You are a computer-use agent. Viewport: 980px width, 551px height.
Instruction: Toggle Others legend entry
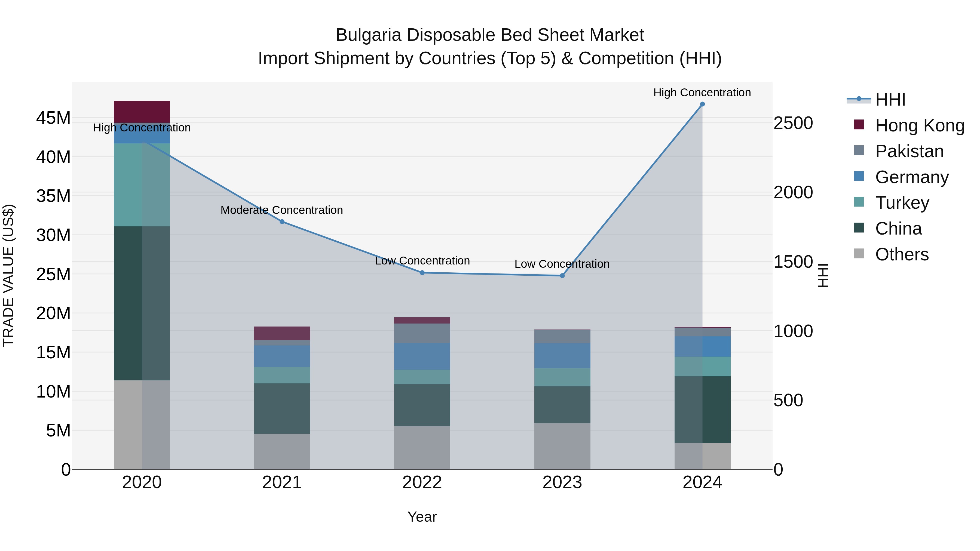point(891,254)
